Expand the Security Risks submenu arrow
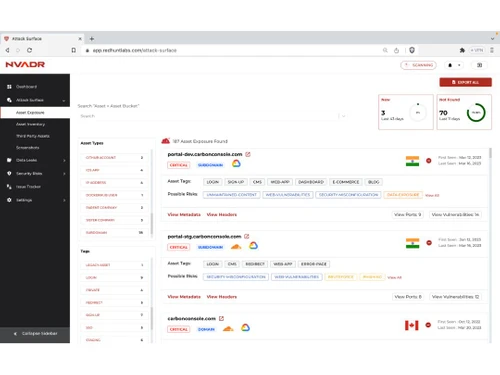The image size is (500, 375). (64, 174)
